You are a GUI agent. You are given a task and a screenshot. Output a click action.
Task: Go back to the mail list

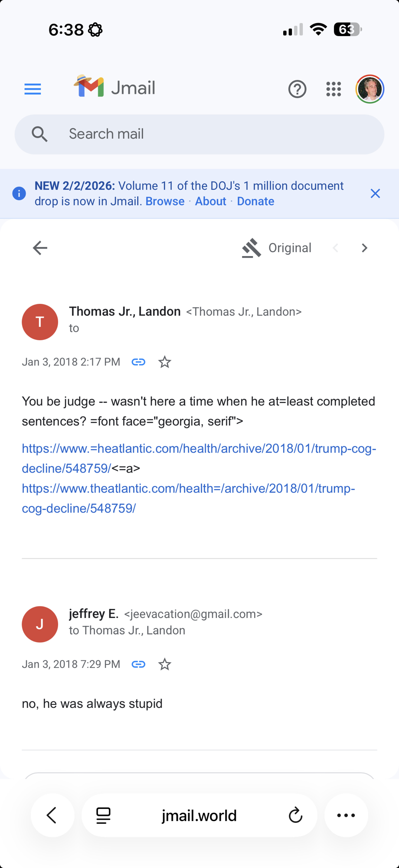click(40, 248)
